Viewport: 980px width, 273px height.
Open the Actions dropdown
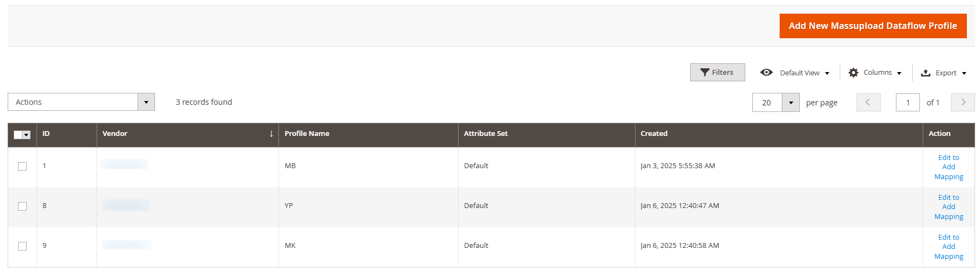coord(81,102)
